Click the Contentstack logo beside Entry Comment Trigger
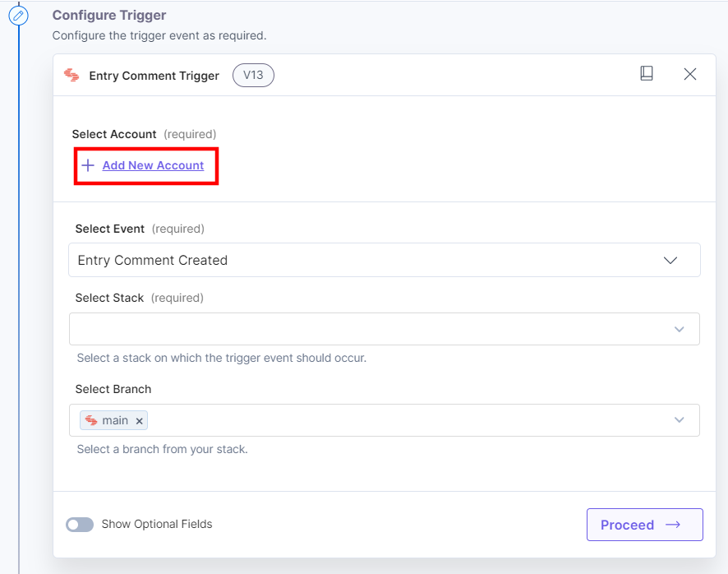Viewport: 728px width, 574px height. [71, 75]
